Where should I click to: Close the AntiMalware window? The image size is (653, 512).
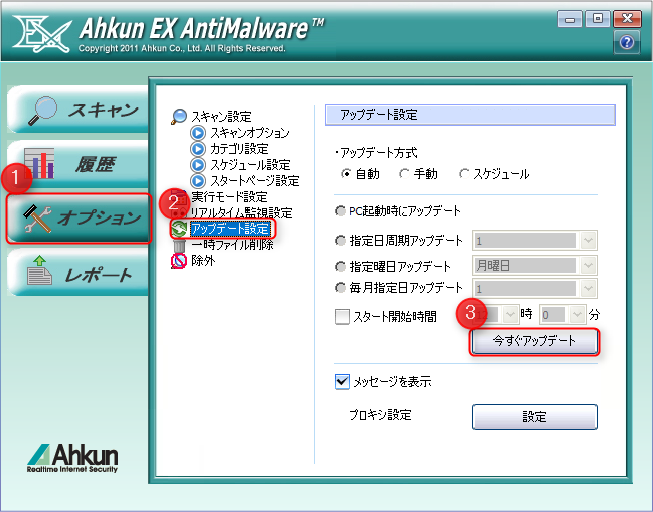point(627,19)
